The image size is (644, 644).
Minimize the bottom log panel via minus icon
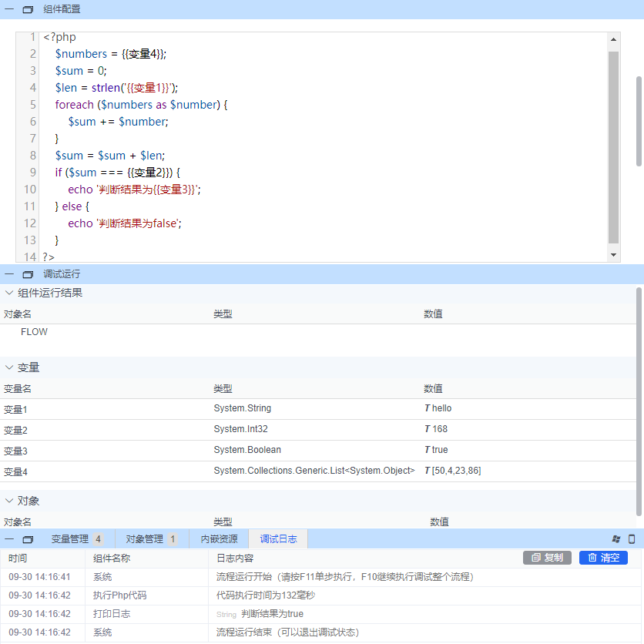pyautogui.click(x=10, y=539)
